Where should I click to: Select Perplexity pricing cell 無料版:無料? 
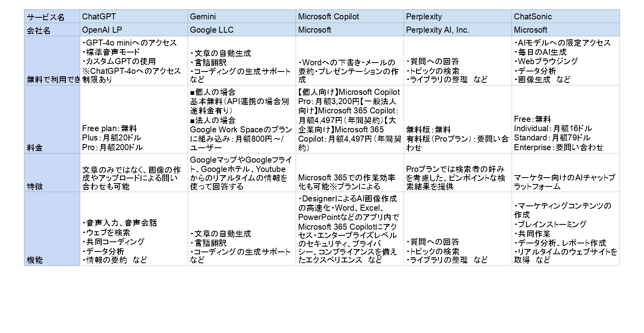(457, 119)
